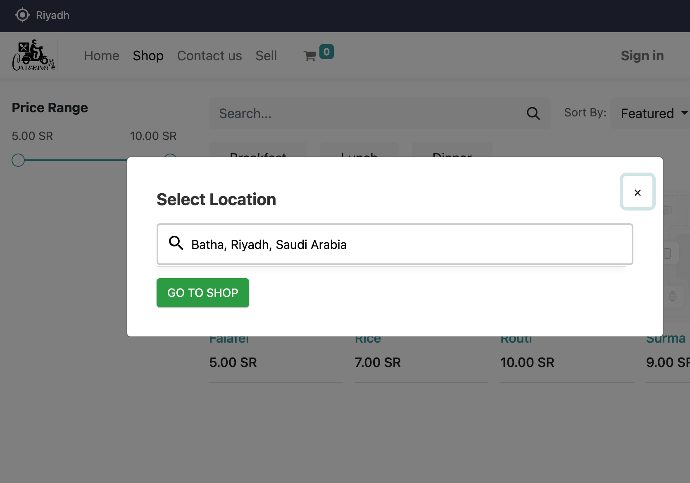Open the Sort By Featured dropdown
The image size is (690, 483).
653,113
